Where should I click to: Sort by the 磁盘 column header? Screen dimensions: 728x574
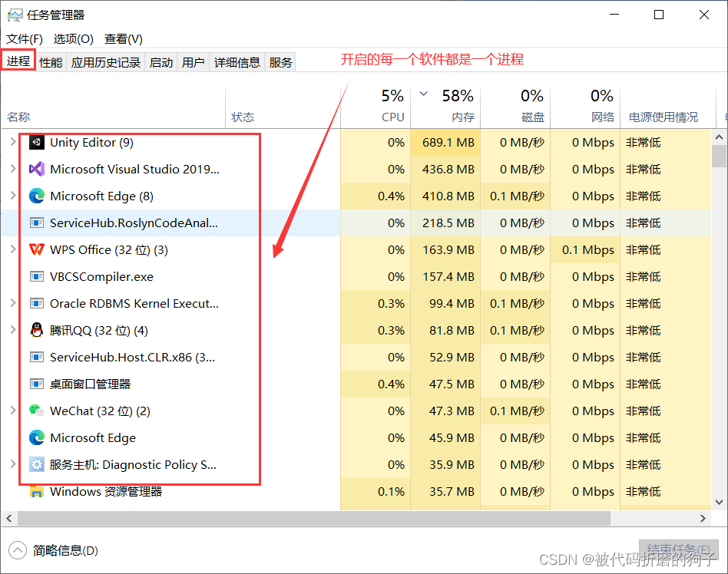(x=515, y=107)
